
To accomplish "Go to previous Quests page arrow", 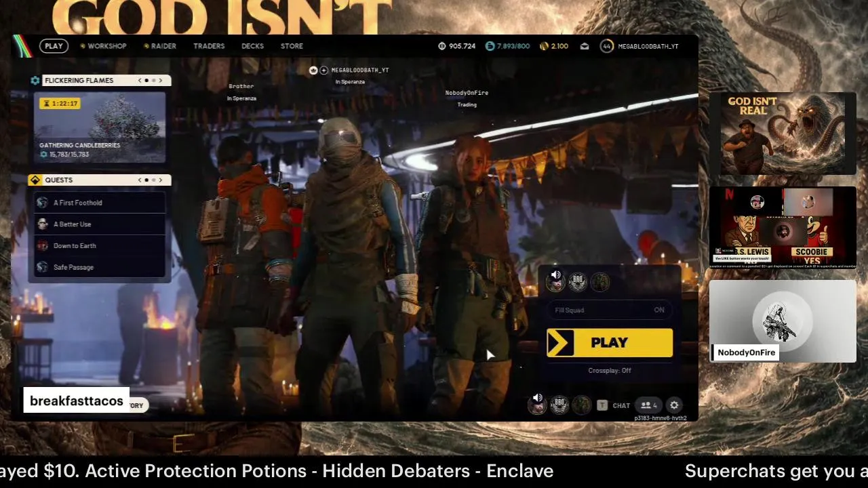I will click(140, 180).
